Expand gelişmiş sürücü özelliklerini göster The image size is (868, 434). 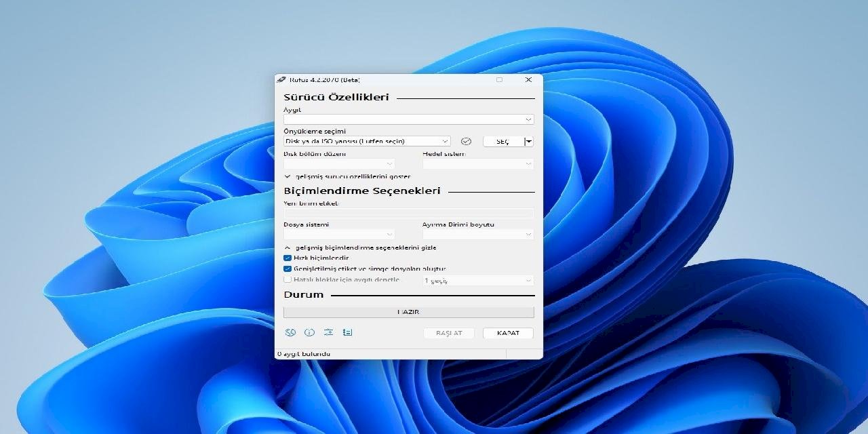pos(288,176)
